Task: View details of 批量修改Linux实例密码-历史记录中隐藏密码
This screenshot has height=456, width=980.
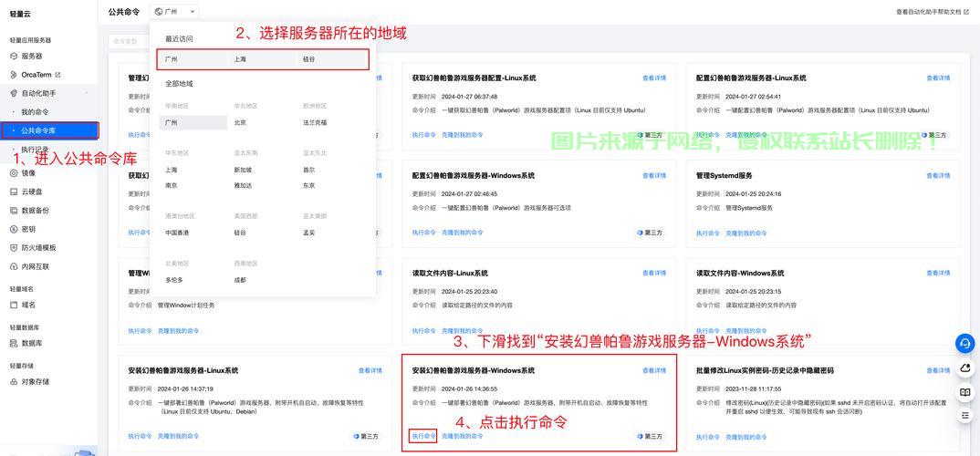Action: (938, 370)
